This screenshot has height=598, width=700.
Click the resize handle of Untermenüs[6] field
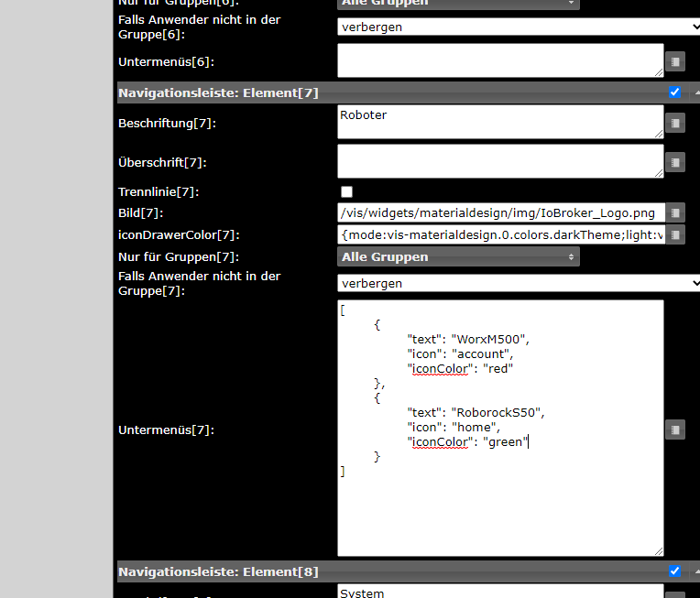[x=659, y=72]
